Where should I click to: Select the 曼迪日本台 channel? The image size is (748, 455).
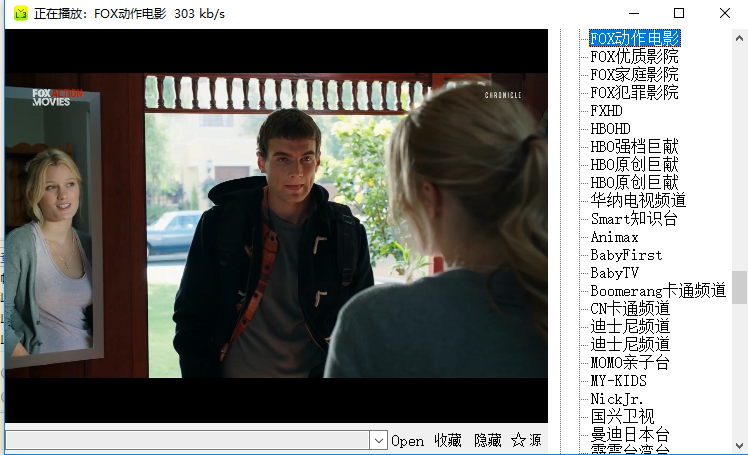click(630, 434)
